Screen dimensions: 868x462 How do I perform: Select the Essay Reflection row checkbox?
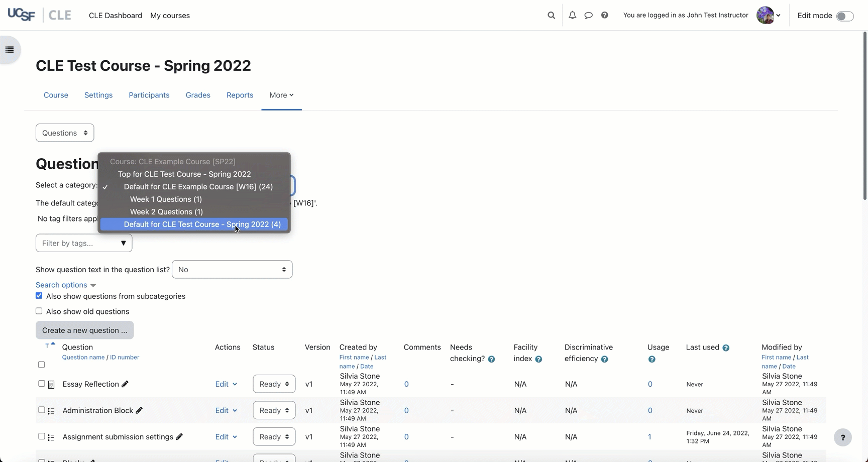click(42, 384)
